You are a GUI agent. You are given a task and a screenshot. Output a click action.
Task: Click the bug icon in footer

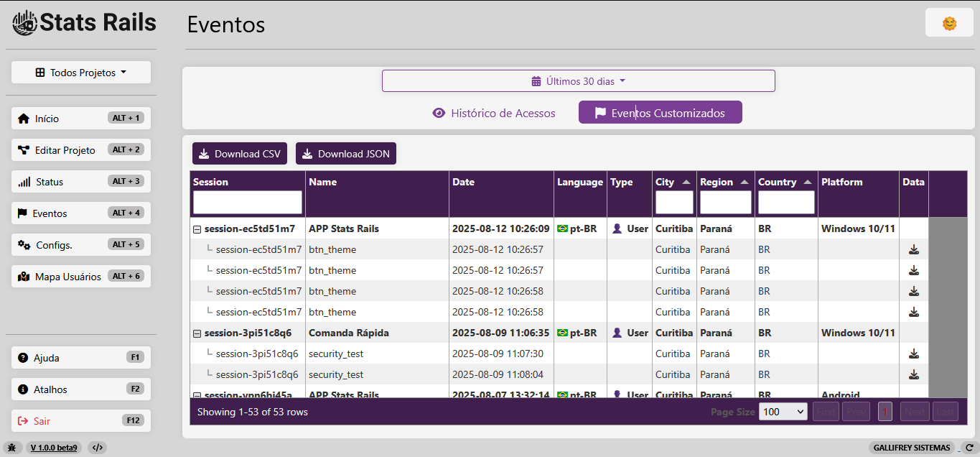[x=13, y=448]
